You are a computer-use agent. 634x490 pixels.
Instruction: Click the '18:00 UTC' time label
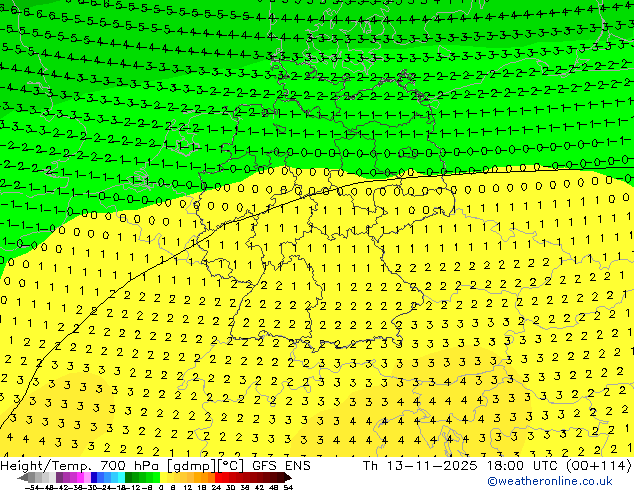tap(522, 465)
